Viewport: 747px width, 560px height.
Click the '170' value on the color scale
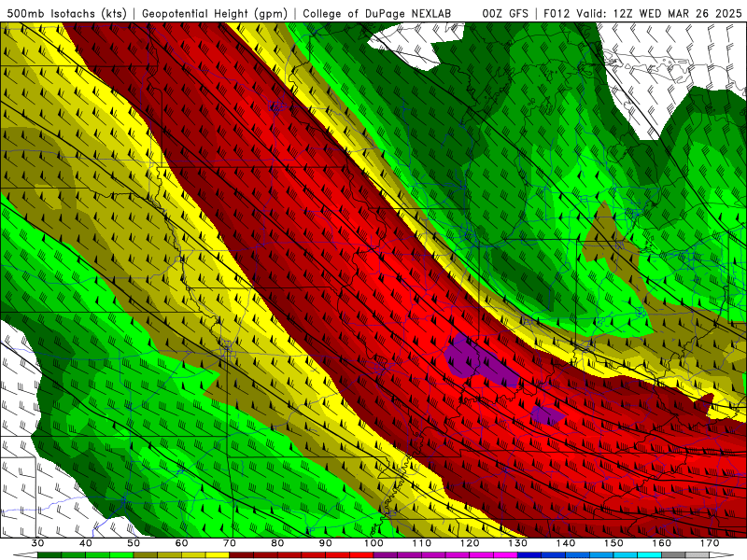[710, 543]
